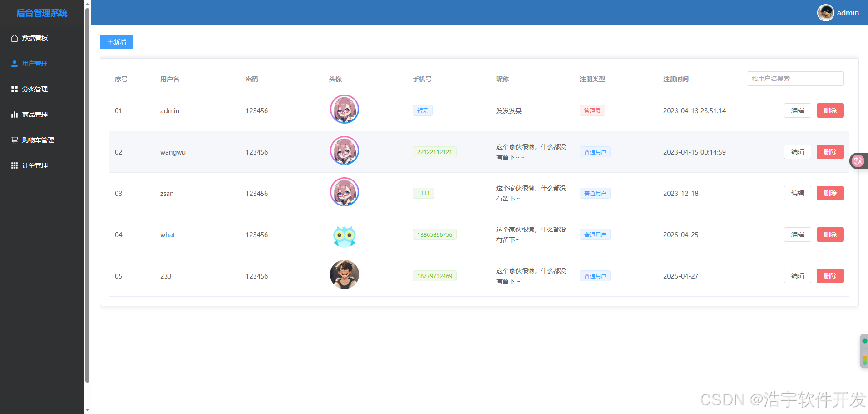Click the 普通用户 tag in wangwu row
The height and width of the screenshot is (414, 868).
pyautogui.click(x=595, y=152)
